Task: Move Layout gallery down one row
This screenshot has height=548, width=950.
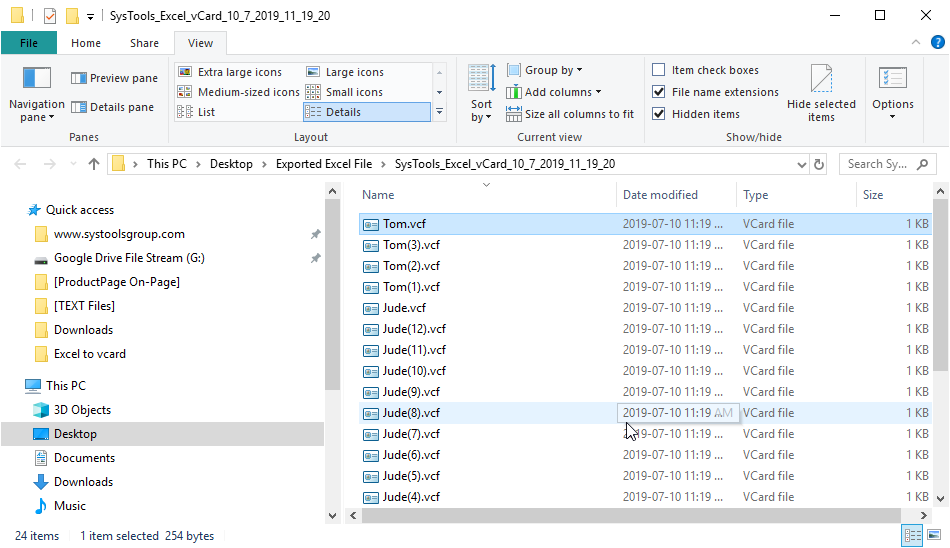Action: point(440,92)
